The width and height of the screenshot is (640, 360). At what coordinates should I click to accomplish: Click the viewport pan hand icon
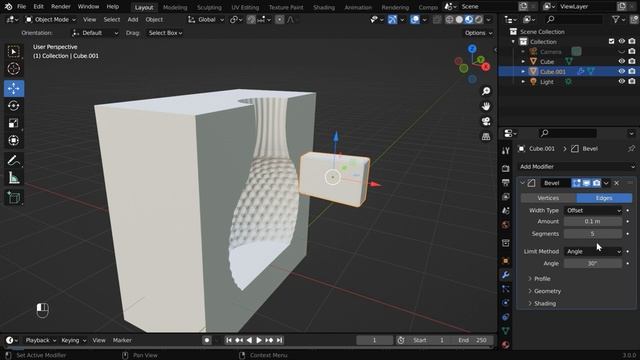pyautogui.click(x=486, y=106)
